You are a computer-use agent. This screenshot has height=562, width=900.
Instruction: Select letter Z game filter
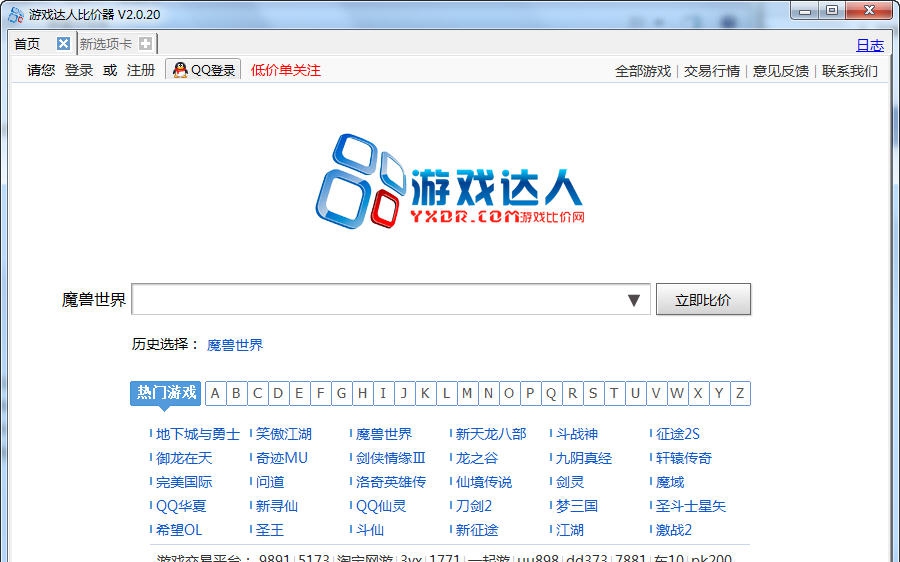tap(740, 393)
